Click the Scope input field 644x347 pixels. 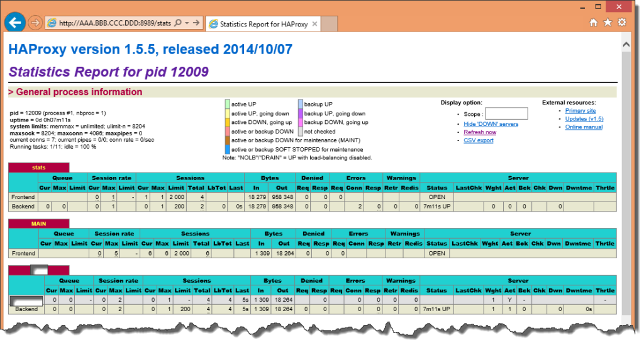click(506, 114)
